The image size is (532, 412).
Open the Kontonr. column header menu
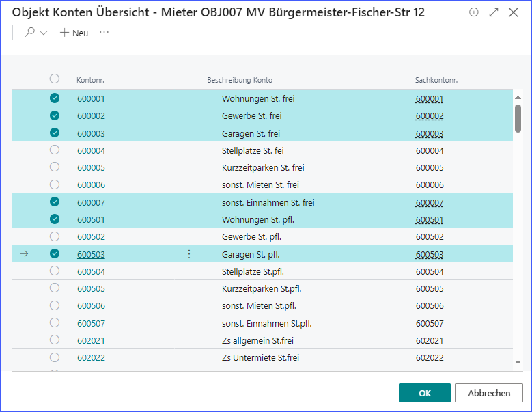click(x=90, y=80)
